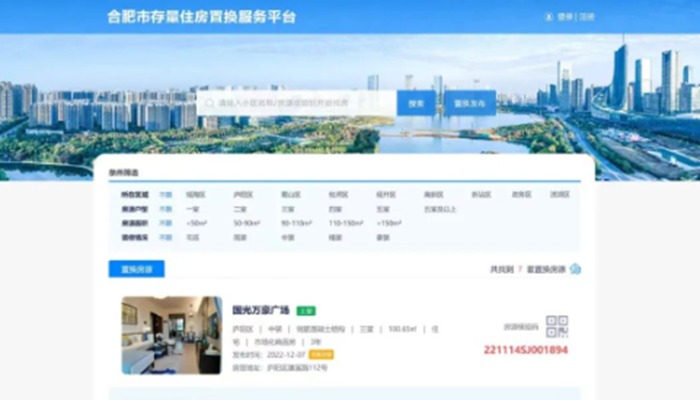The height and width of the screenshot is (400, 700).
Task: Select 110-150m² area filter option
Action: (x=341, y=224)
